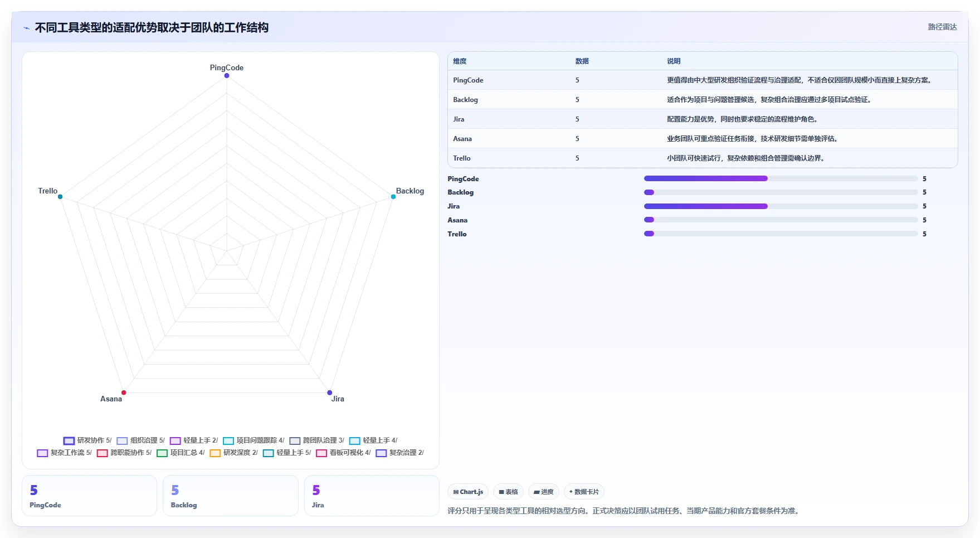Select the Jira row in the table
The image size is (980, 538).
click(x=703, y=119)
